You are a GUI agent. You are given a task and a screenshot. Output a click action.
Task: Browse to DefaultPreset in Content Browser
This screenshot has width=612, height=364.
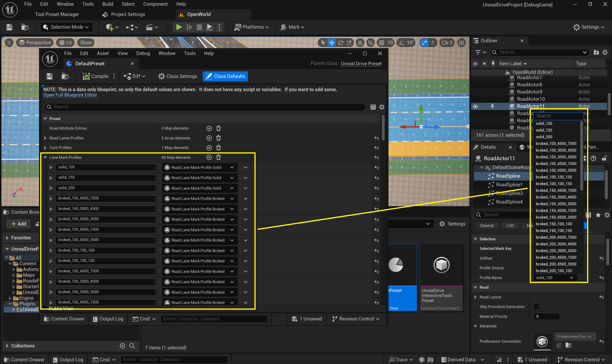(65, 76)
